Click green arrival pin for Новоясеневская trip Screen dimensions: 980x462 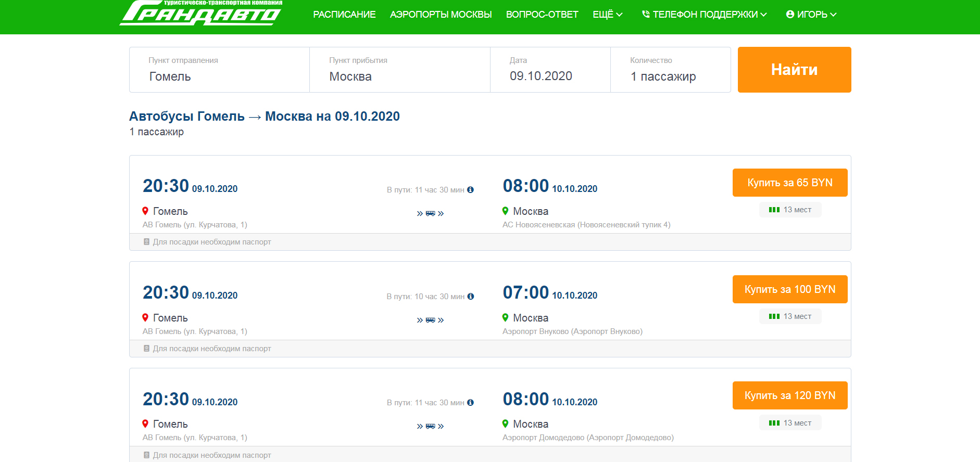tap(505, 211)
